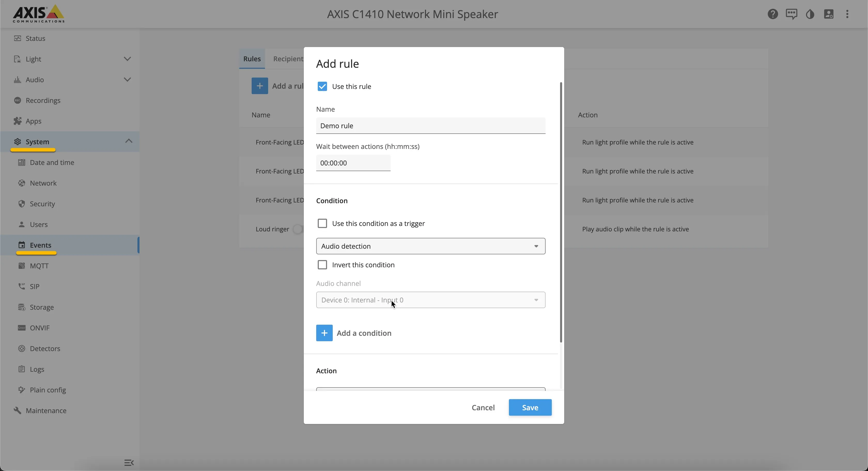
Task: Open the feedback speech bubble icon
Action: click(791, 14)
